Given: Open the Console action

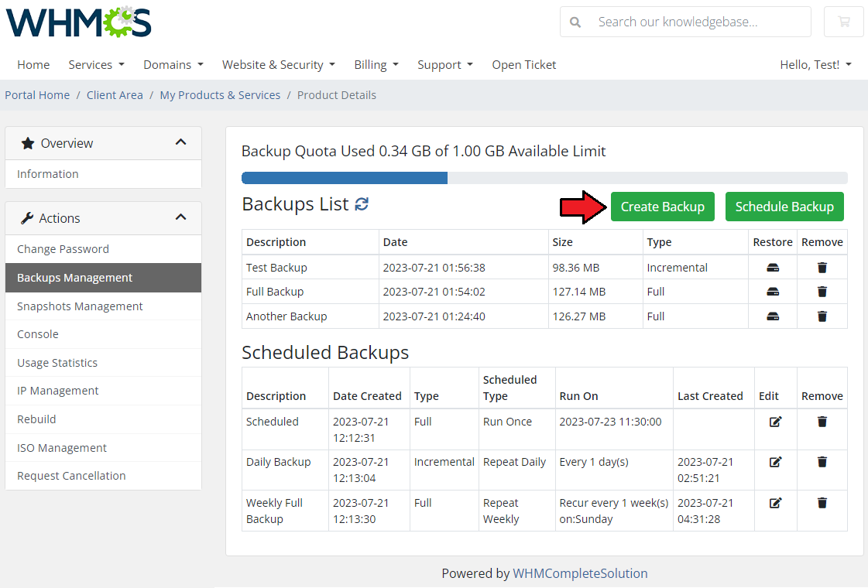Looking at the screenshot, I should click(x=104, y=334).
